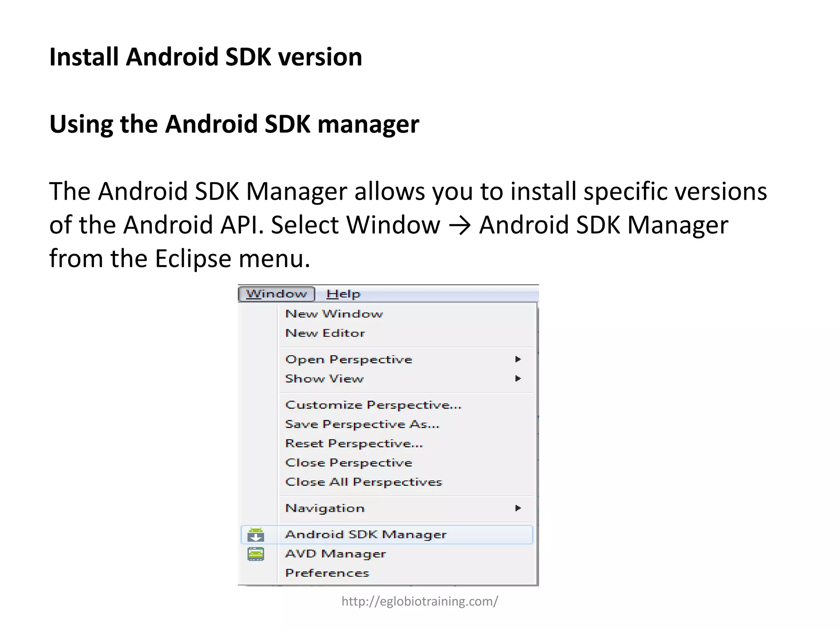Screen dimensions: 840x630
Task: Open the Window menu in the menu bar
Action: [276, 294]
